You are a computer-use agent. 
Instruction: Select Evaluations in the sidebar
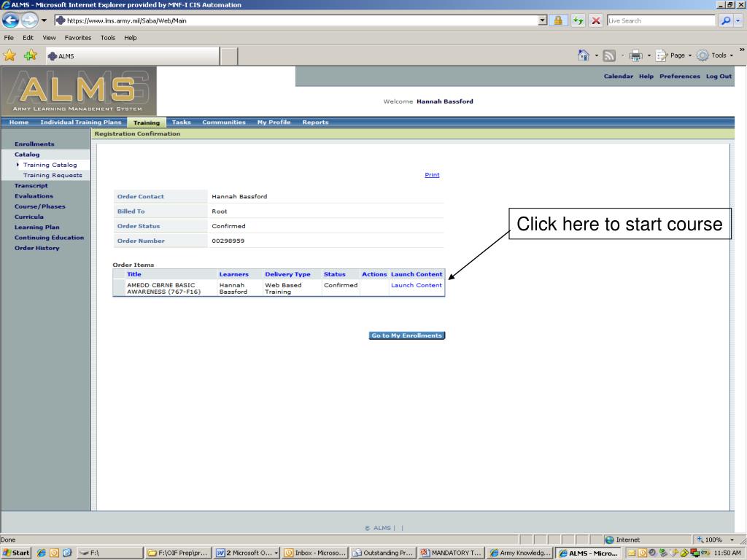34,196
